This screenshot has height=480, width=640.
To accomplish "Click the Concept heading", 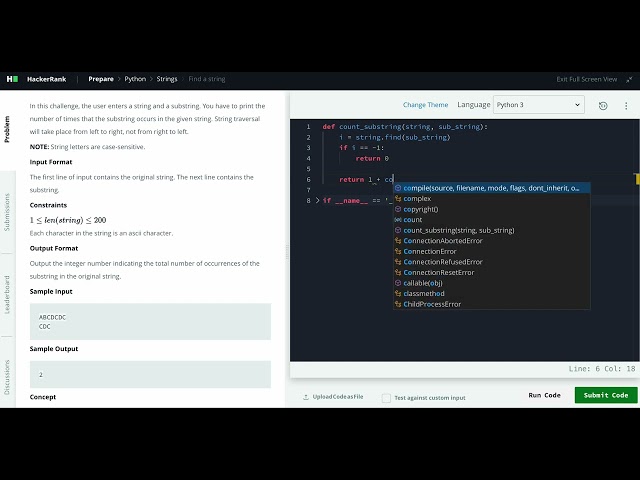I will 43,397.
